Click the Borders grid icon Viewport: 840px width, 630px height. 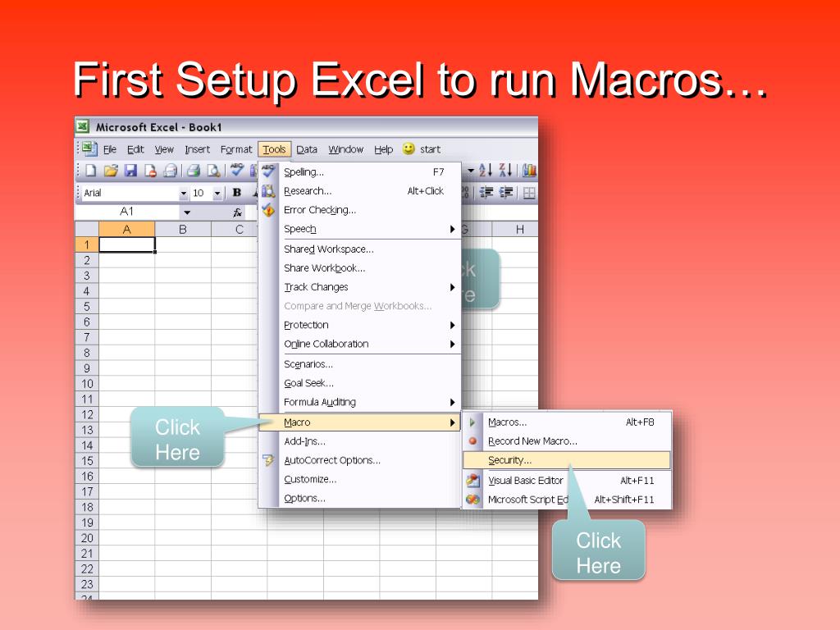click(529, 193)
